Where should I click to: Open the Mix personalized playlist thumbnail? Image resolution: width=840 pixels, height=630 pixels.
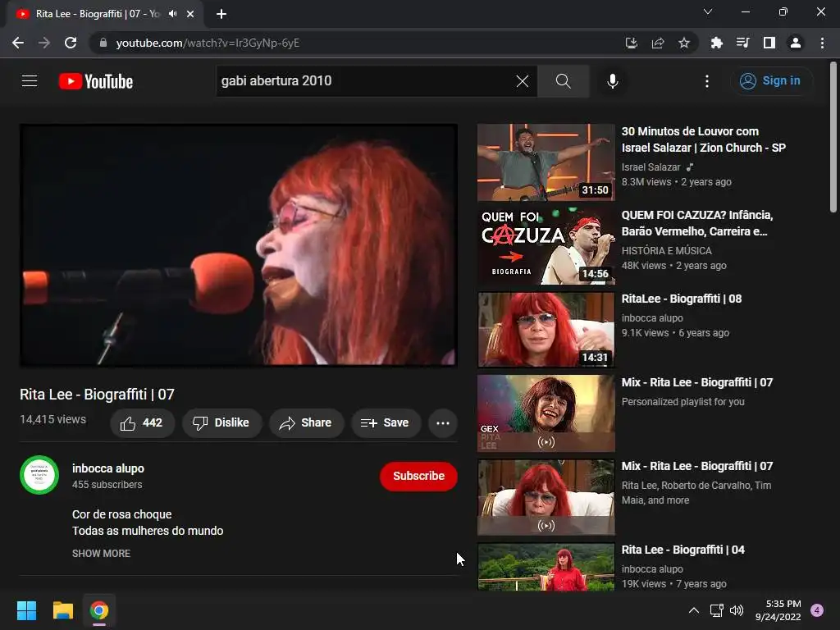tap(546, 413)
